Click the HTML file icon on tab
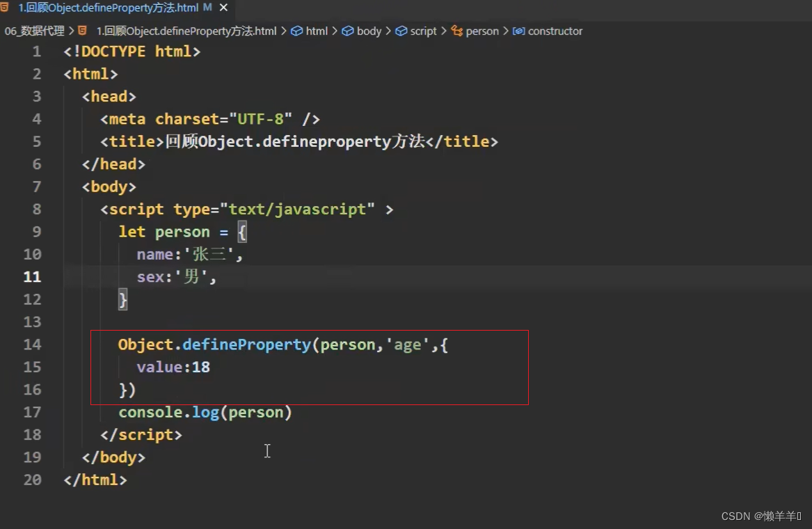Screen dimensions: 812x529 (x=5, y=7)
